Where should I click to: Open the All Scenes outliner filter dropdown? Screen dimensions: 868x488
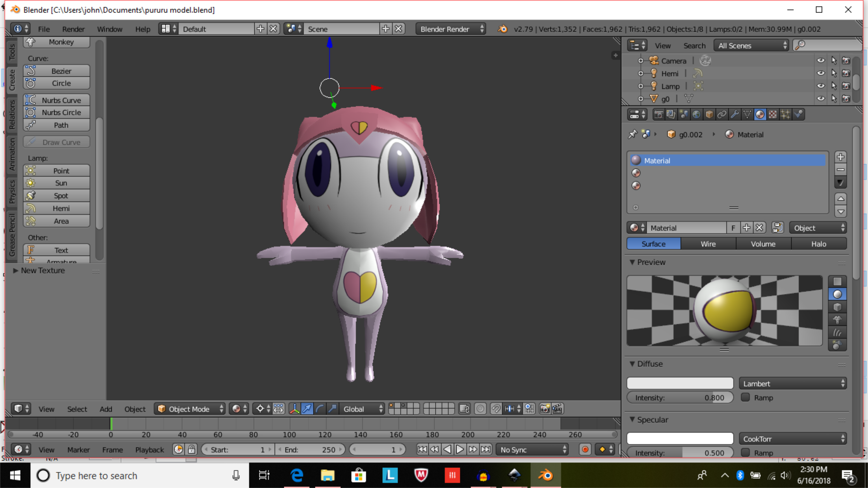(751, 46)
